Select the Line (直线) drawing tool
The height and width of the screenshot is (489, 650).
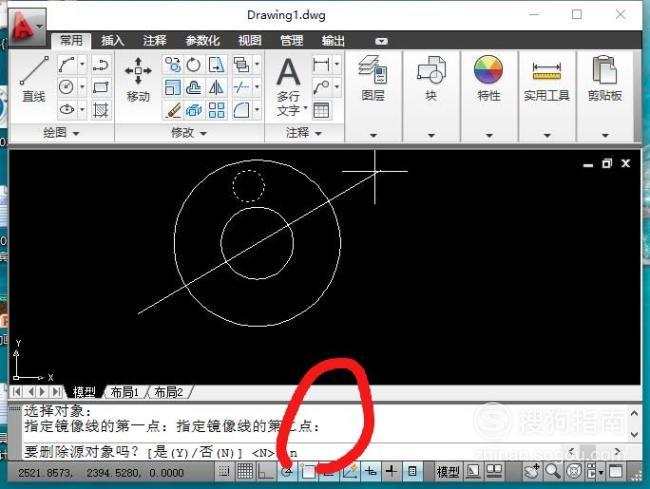34,80
